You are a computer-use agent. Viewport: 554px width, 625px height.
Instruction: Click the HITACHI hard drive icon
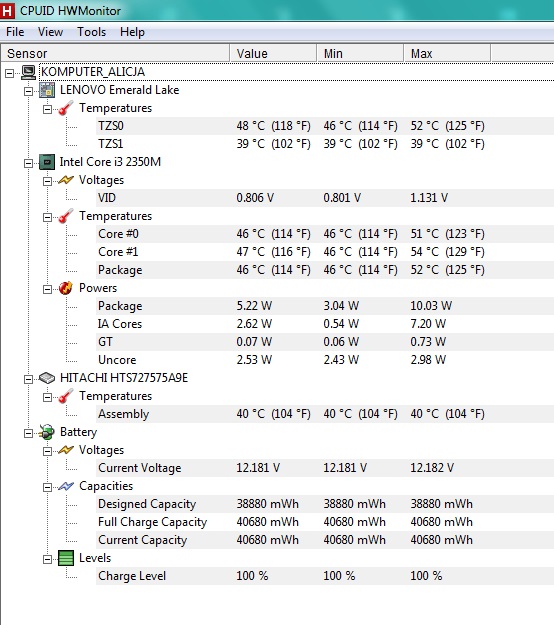47,378
